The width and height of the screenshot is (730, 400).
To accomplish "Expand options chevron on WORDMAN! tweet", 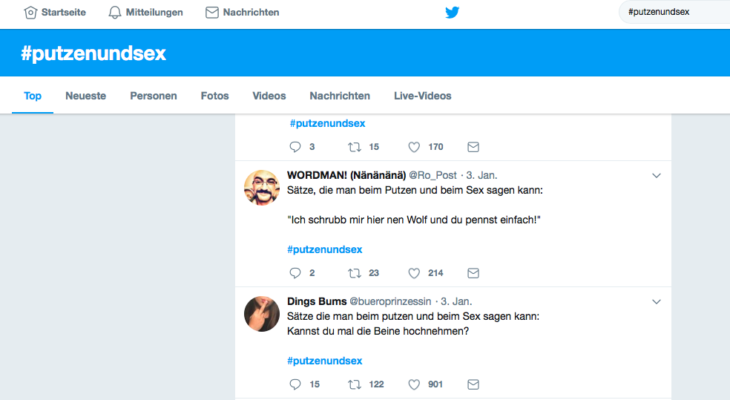I will [x=656, y=176].
